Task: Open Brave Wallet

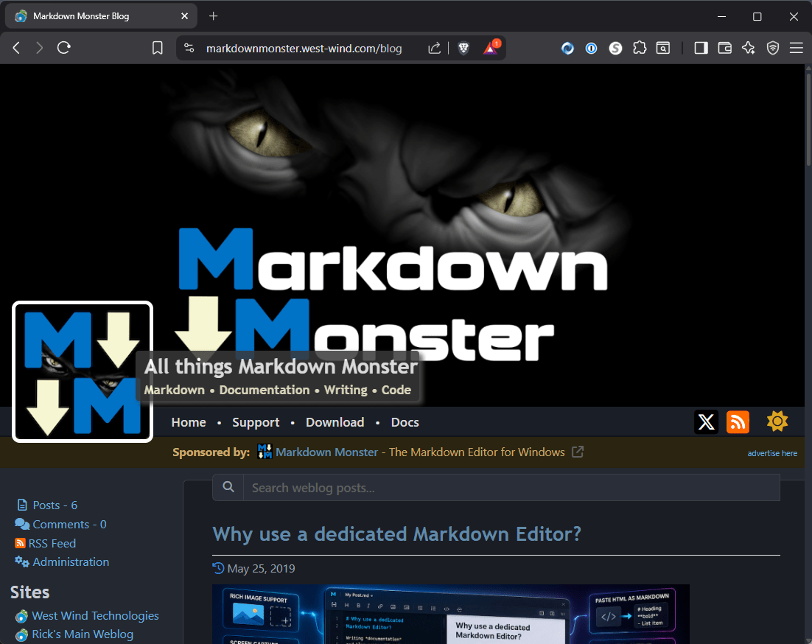Action: point(724,48)
